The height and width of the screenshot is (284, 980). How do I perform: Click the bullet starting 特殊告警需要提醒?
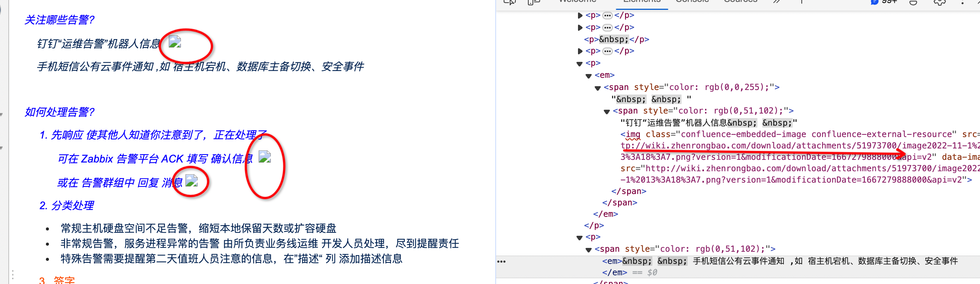click(232, 259)
